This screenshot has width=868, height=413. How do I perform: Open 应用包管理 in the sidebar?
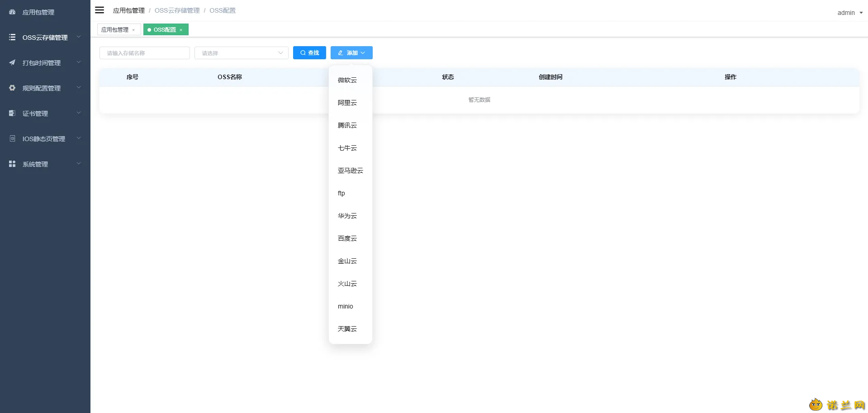click(45, 12)
